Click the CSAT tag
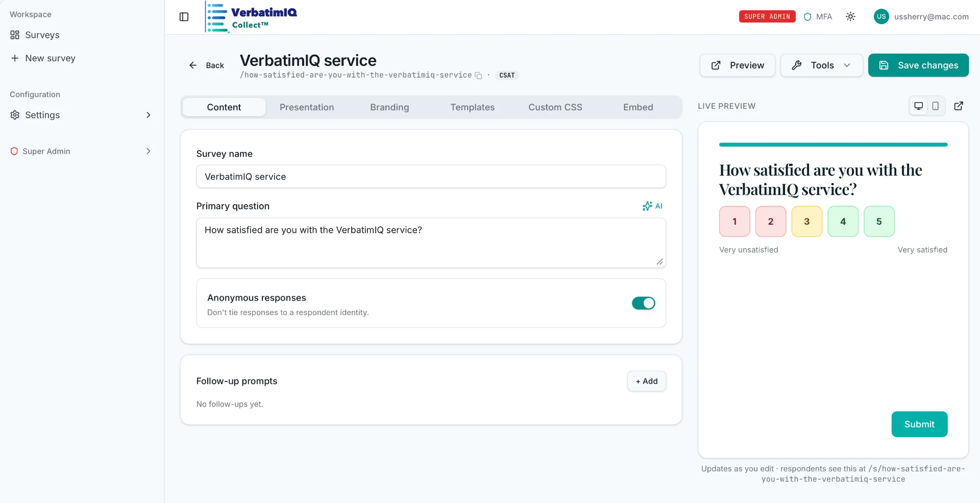The image size is (980, 503). coord(507,76)
